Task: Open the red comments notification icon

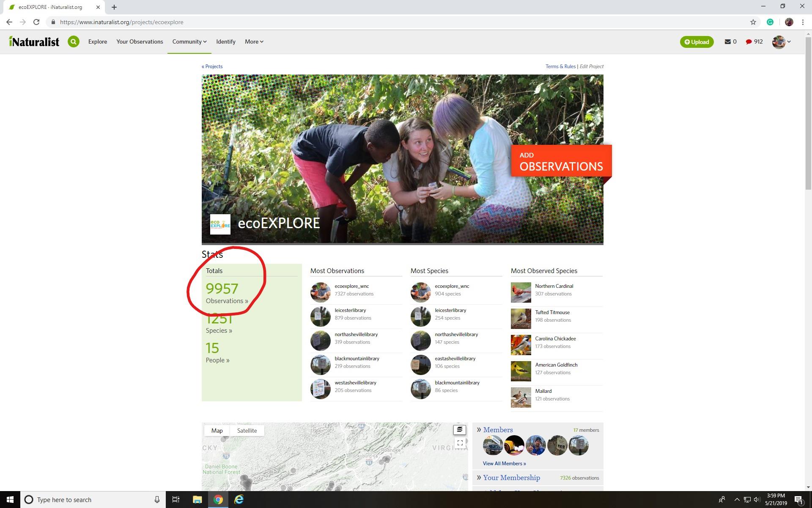Action: pos(749,41)
